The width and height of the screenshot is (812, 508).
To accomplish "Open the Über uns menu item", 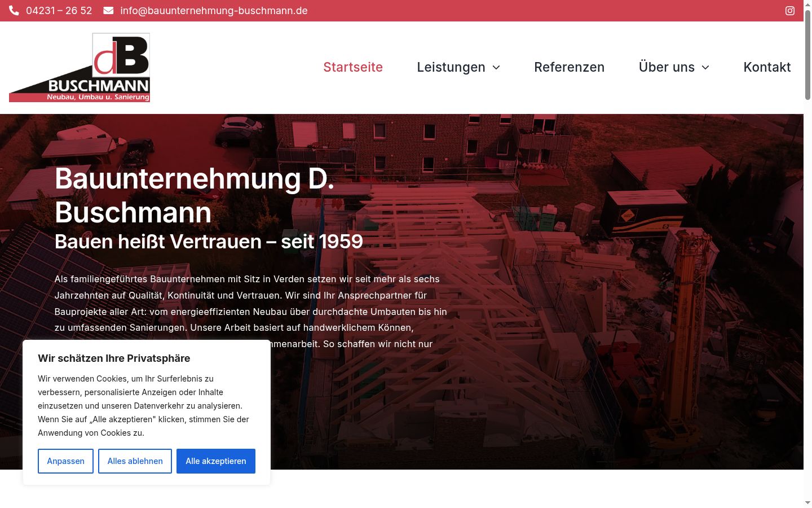I will pyautogui.click(x=667, y=67).
